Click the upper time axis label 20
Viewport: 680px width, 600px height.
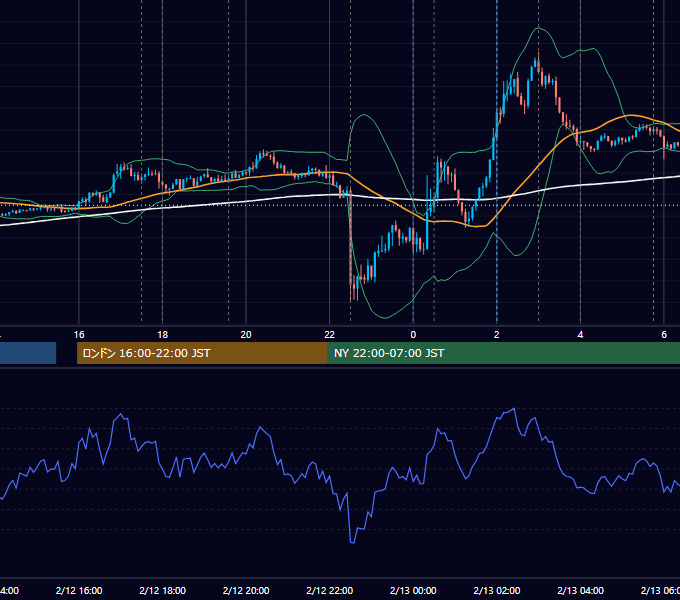tap(246, 335)
